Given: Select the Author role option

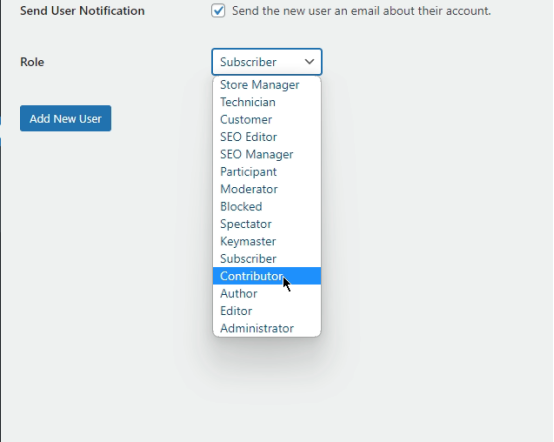Looking at the screenshot, I should (267, 294).
